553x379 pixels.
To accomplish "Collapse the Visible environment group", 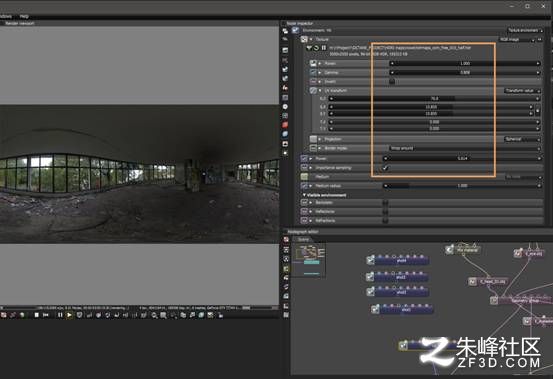I will click(x=304, y=195).
